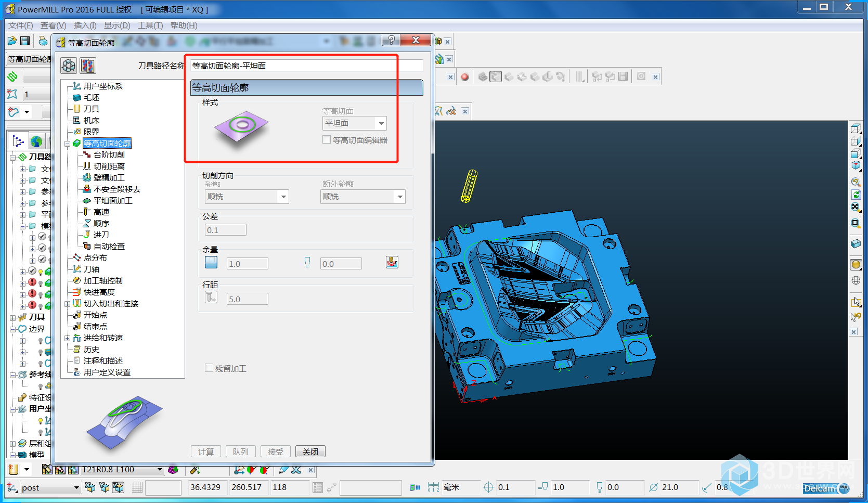Select 壁精加工 in strategy tree

tap(109, 178)
